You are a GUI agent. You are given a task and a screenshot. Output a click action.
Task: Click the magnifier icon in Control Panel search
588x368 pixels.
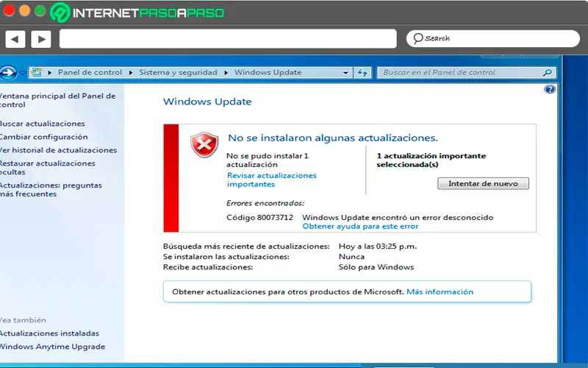point(548,72)
